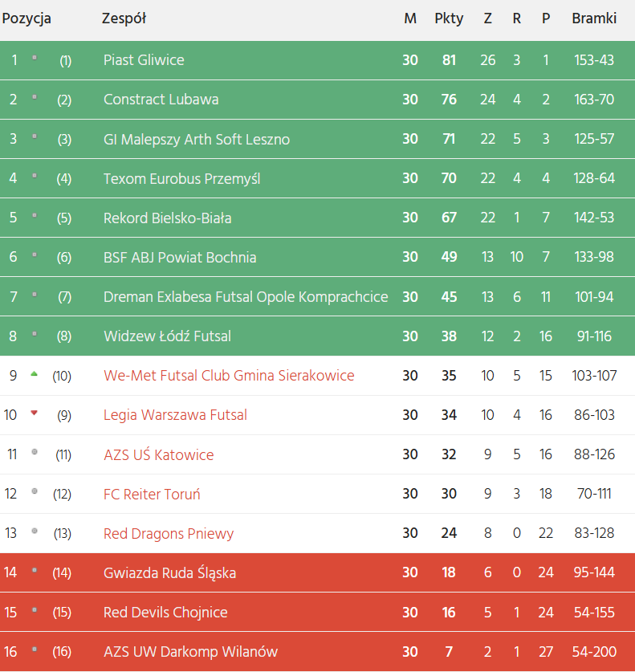Click the position marker for Gwiazda Ruda Śląska

(34, 571)
